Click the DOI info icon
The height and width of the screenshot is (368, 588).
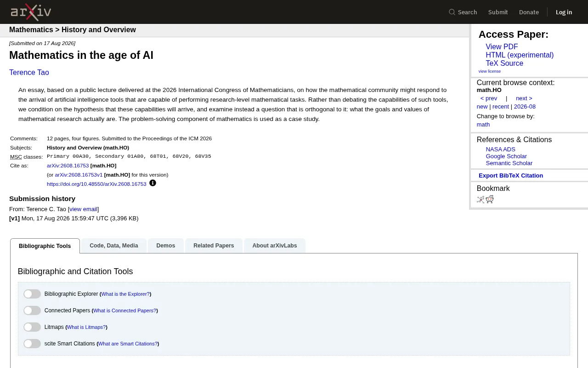coord(153,183)
